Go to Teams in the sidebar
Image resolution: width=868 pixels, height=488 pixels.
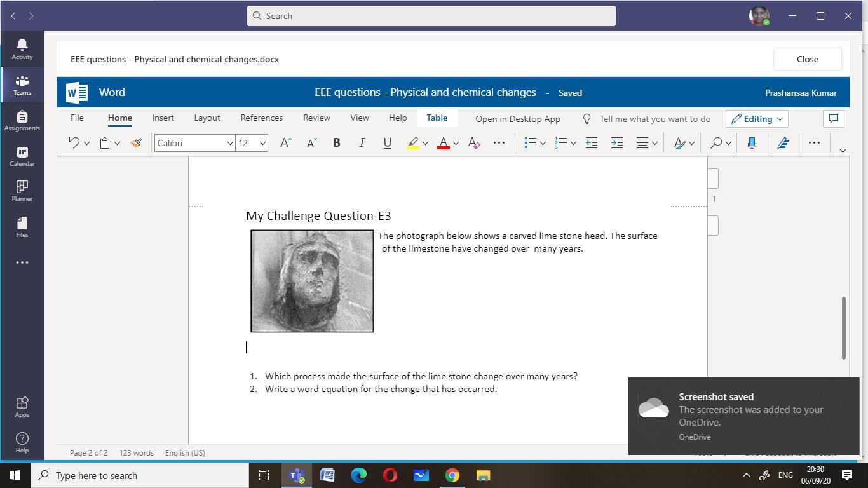pos(22,85)
